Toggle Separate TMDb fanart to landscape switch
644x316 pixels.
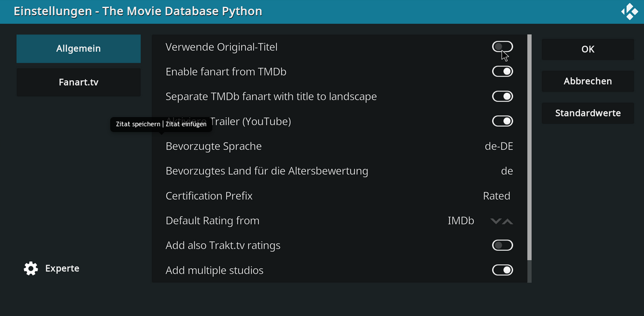pos(502,96)
